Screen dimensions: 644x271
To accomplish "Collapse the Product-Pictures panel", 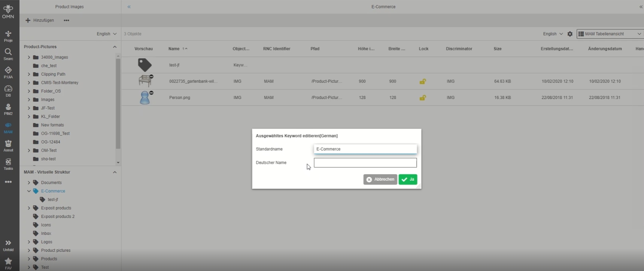I will (115, 47).
